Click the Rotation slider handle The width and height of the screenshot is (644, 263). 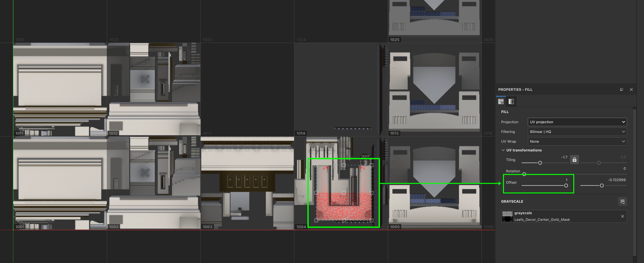pyautogui.click(x=524, y=174)
